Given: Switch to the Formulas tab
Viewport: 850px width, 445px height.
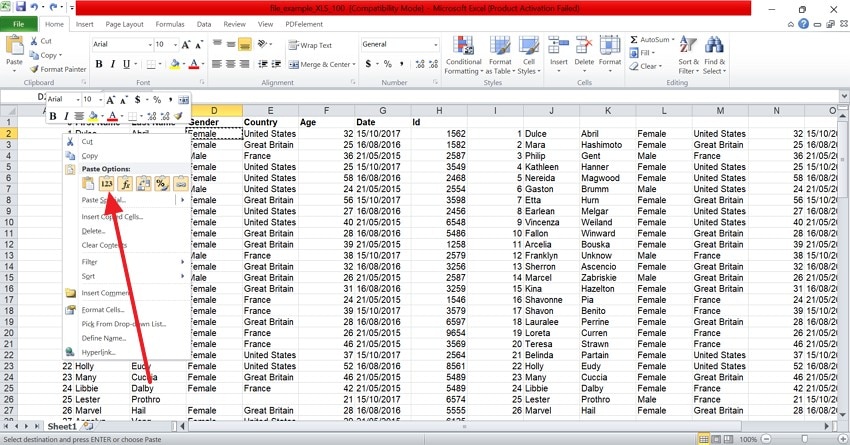Looking at the screenshot, I should [x=170, y=24].
